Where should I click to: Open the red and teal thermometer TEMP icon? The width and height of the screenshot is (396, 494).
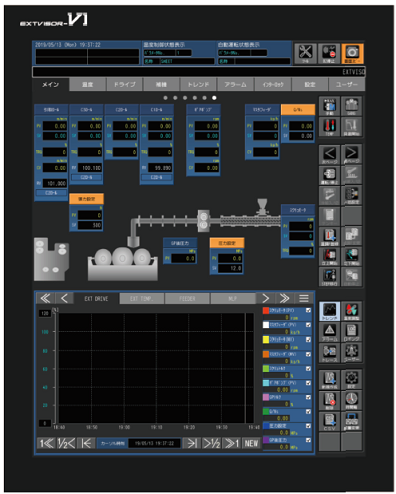[329, 127]
